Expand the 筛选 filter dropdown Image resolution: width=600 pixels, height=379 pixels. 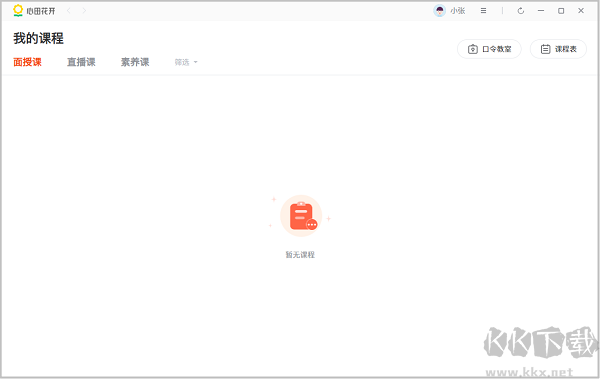click(186, 62)
